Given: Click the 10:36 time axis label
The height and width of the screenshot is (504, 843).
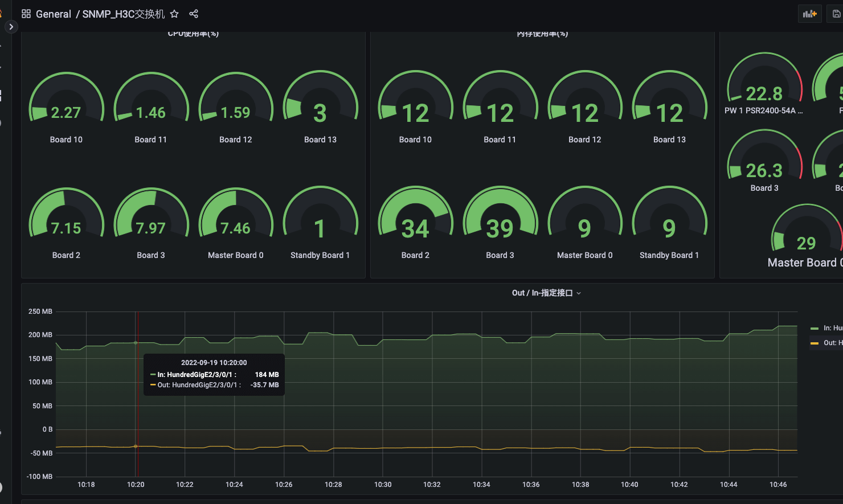Looking at the screenshot, I should 531,485.
